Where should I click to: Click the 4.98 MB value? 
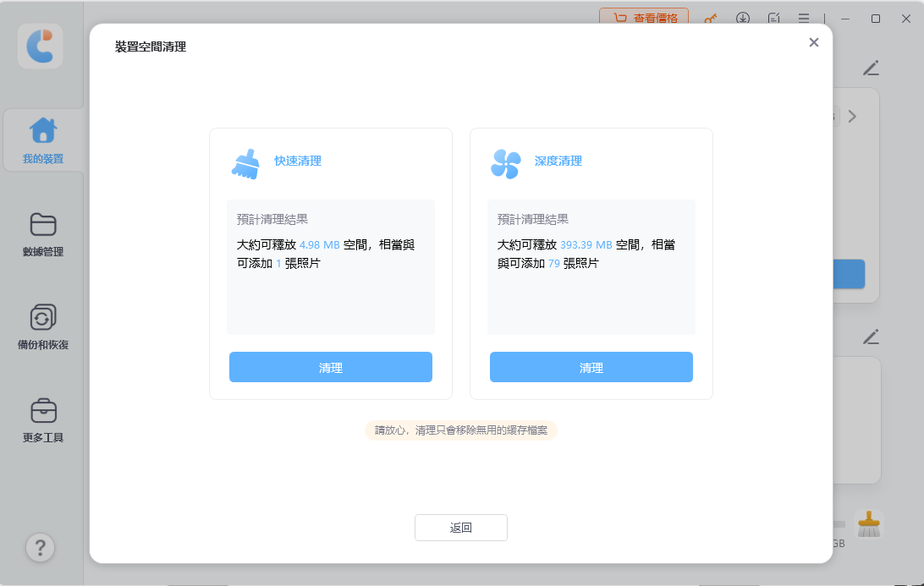[319, 245]
